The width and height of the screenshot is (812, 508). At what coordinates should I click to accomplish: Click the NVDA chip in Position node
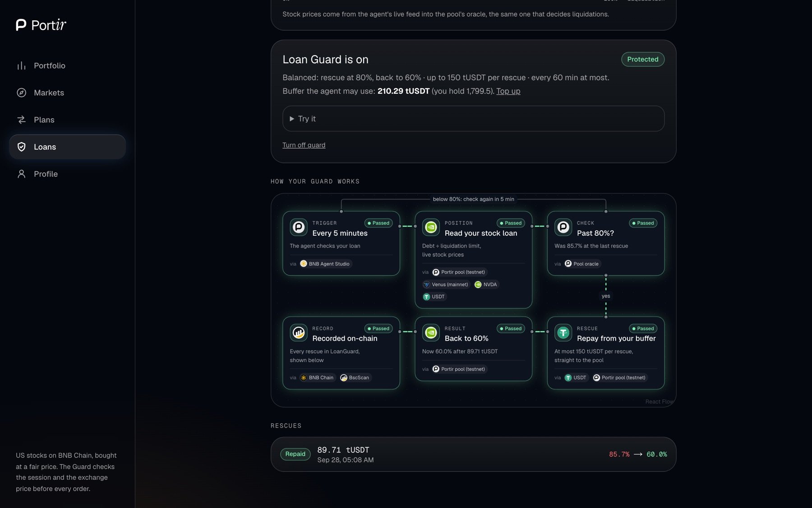tap(485, 285)
